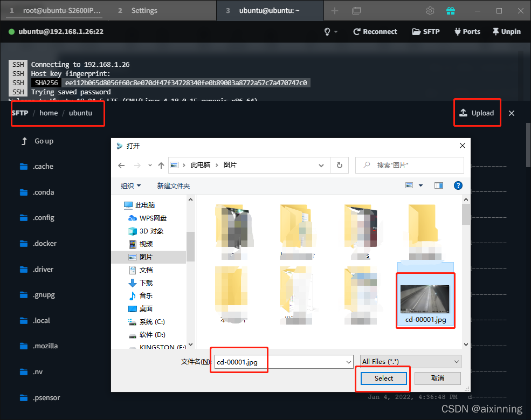
Task: Open the 组织 dropdown menu
Action: [x=130, y=185]
